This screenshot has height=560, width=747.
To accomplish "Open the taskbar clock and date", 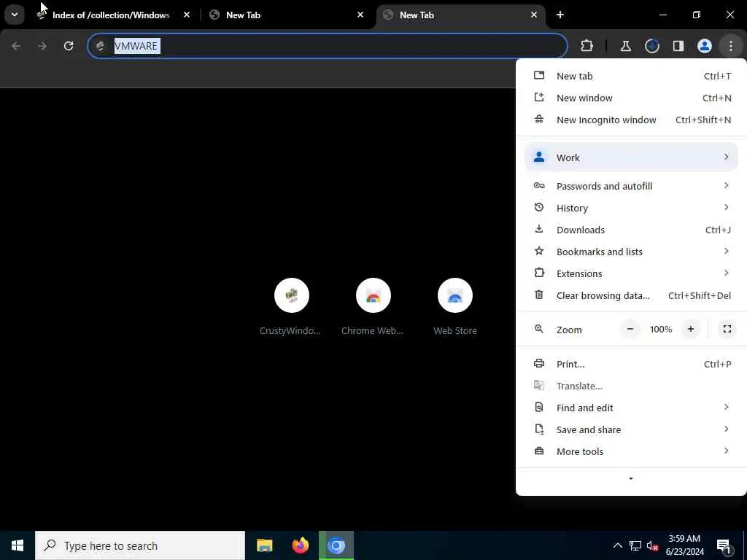I will [x=684, y=545].
